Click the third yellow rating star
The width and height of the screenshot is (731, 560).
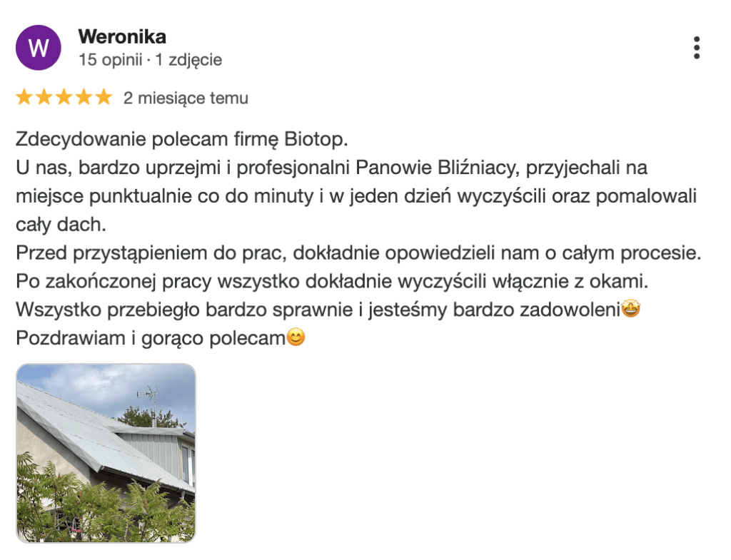point(64,98)
